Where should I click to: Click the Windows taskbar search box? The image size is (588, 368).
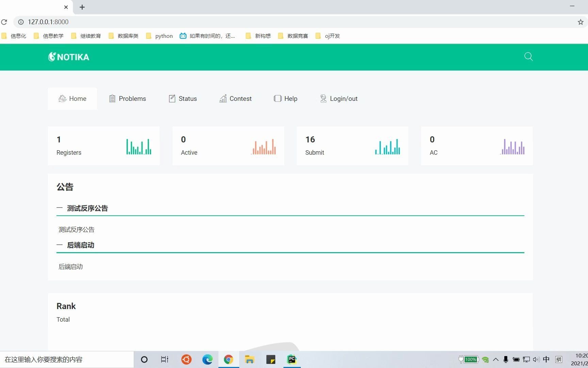(x=67, y=359)
